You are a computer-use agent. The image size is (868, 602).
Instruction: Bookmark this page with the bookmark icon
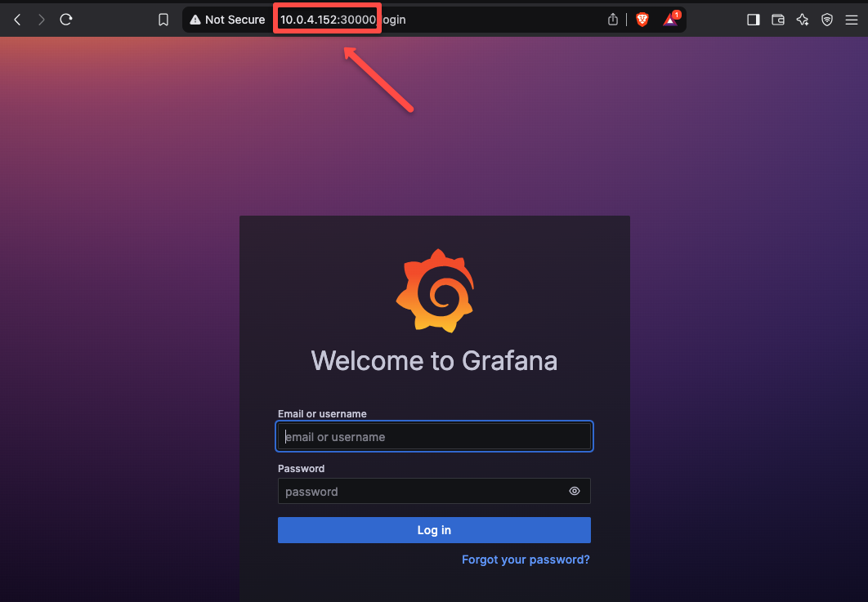tap(163, 20)
